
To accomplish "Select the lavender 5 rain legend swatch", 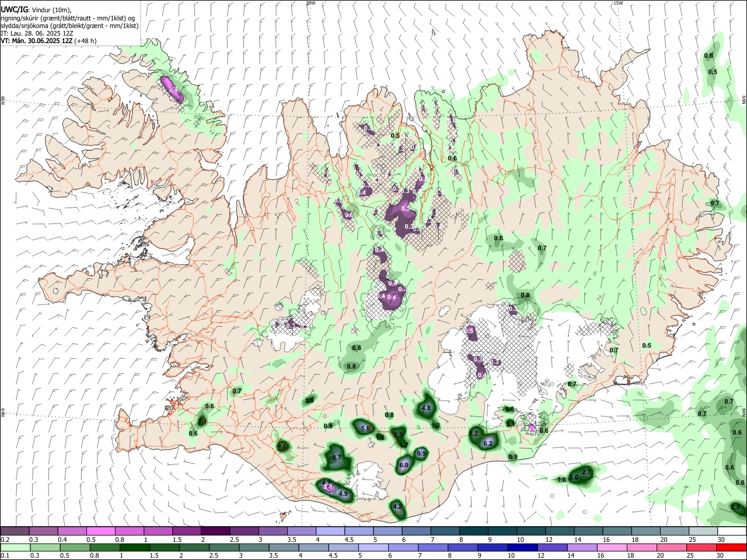I will 373,547.
